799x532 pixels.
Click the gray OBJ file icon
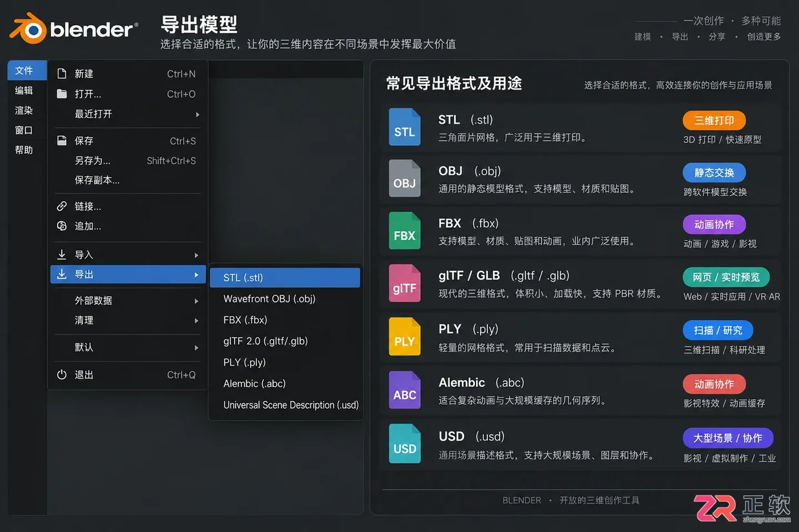click(405, 179)
